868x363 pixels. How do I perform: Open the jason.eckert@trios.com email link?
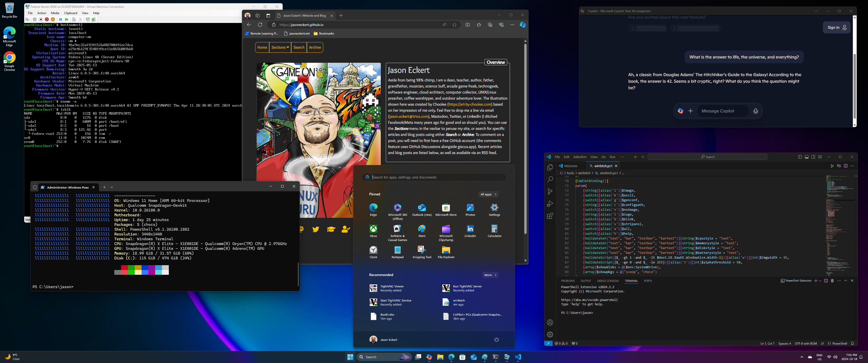click(x=409, y=116)
